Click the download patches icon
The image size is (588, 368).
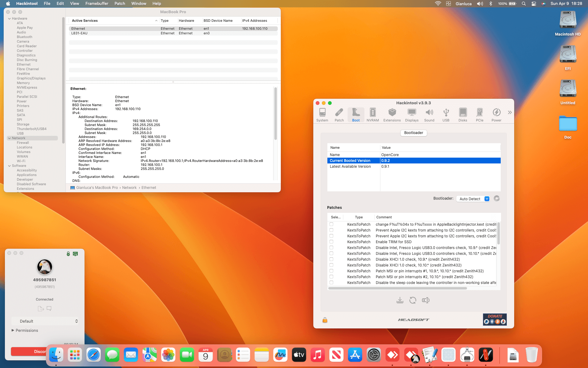400,300
